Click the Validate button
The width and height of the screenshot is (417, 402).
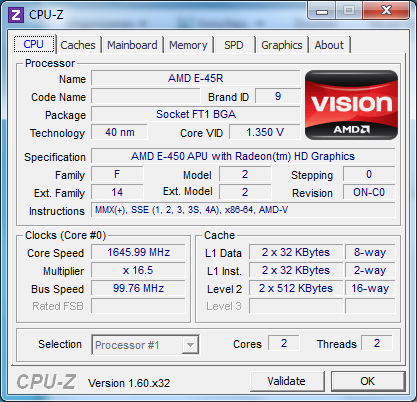[x=287, y=381]
